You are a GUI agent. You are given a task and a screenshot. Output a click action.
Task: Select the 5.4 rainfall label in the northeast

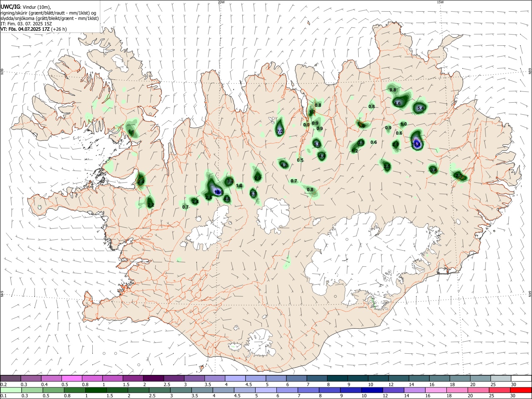[420, 108]
